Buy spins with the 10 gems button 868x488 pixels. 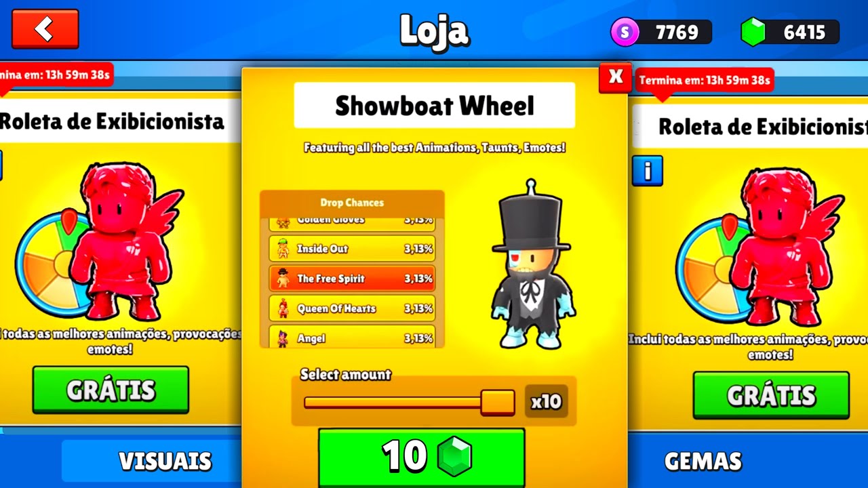click(x=421, y=457)
